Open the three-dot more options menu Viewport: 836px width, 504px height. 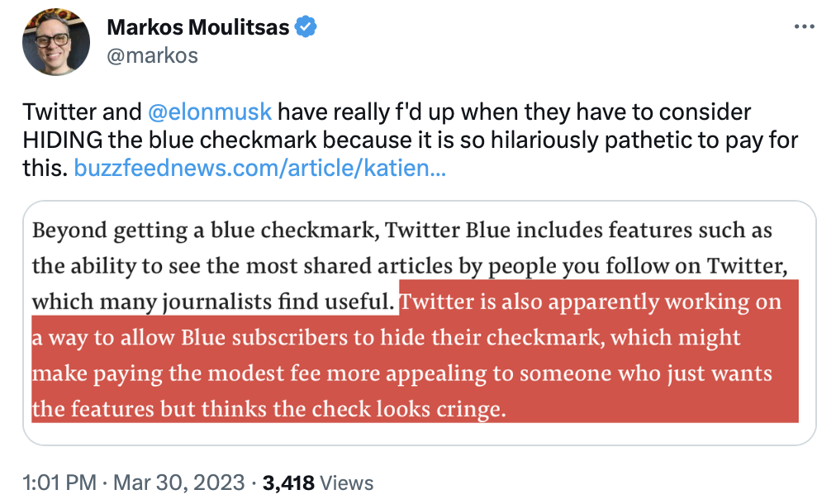[804, 26]
